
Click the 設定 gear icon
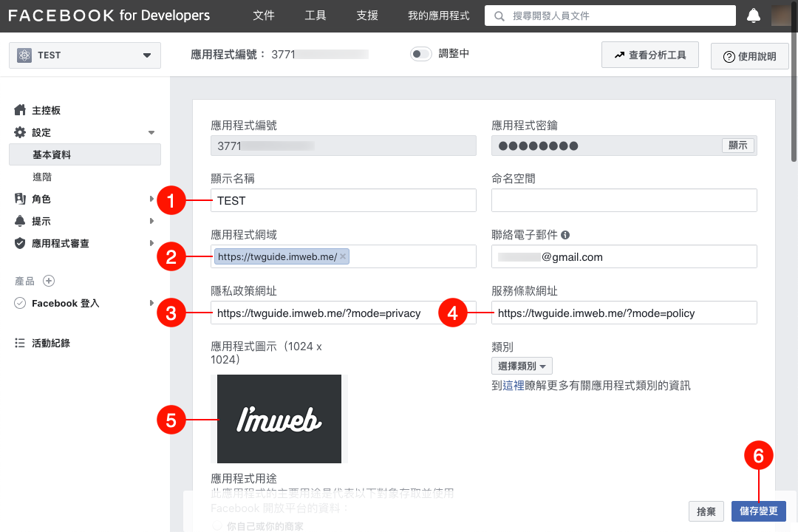[x=20, y=132]
